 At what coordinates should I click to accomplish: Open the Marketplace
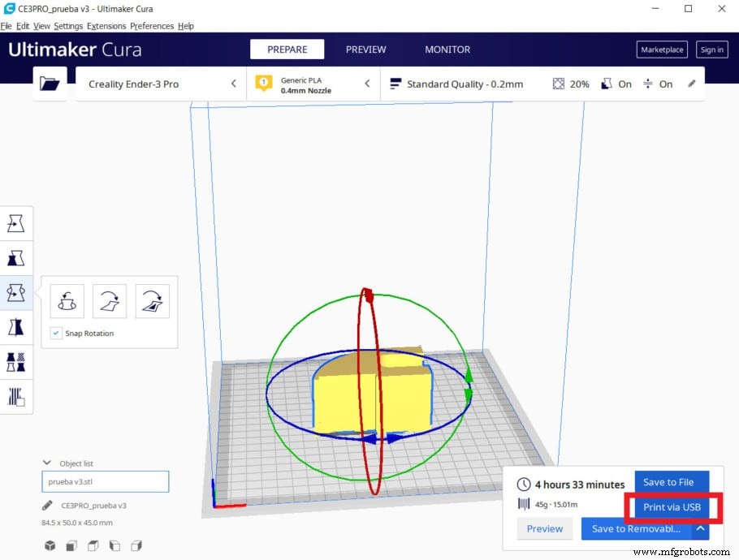[662, 50]
